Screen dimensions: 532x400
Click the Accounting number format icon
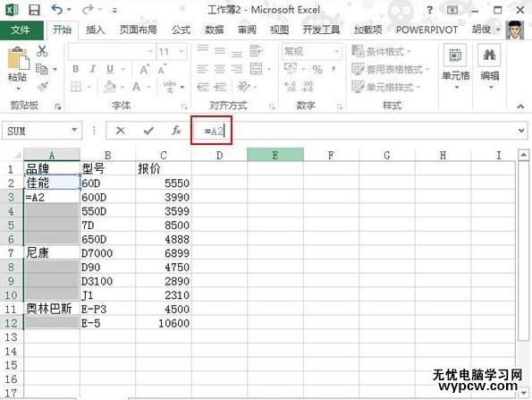[x=291, y=69]
